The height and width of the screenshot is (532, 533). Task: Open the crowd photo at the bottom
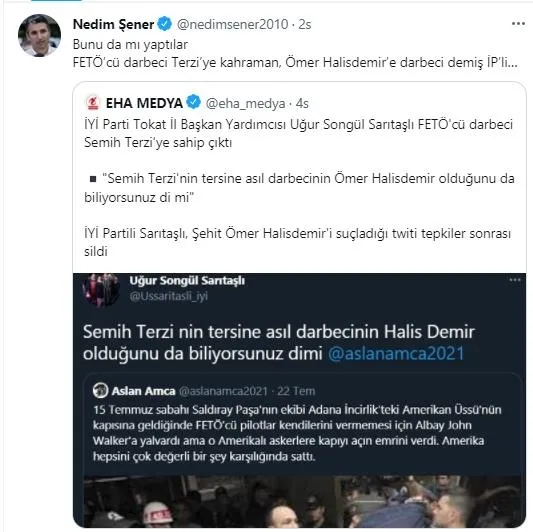coord(302,501)
